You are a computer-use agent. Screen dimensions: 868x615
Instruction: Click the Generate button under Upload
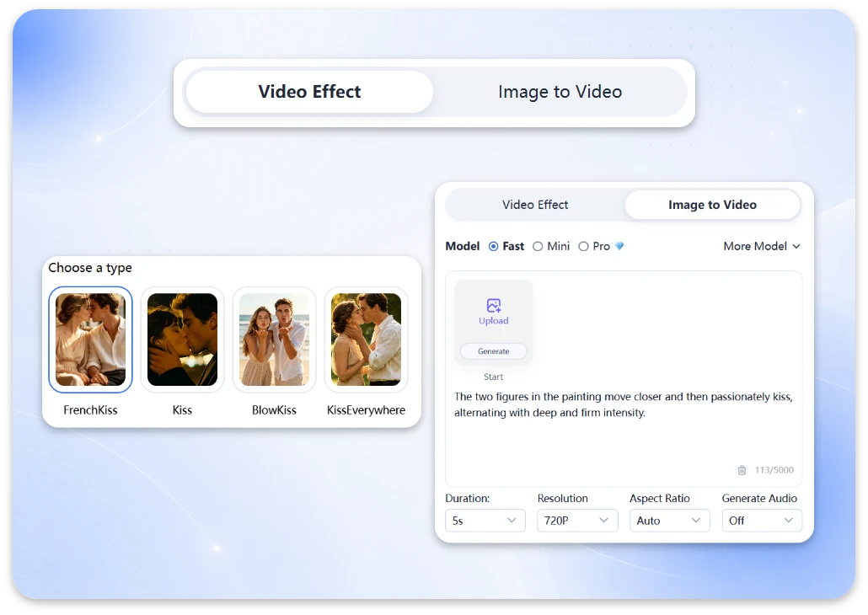[493, 351]
